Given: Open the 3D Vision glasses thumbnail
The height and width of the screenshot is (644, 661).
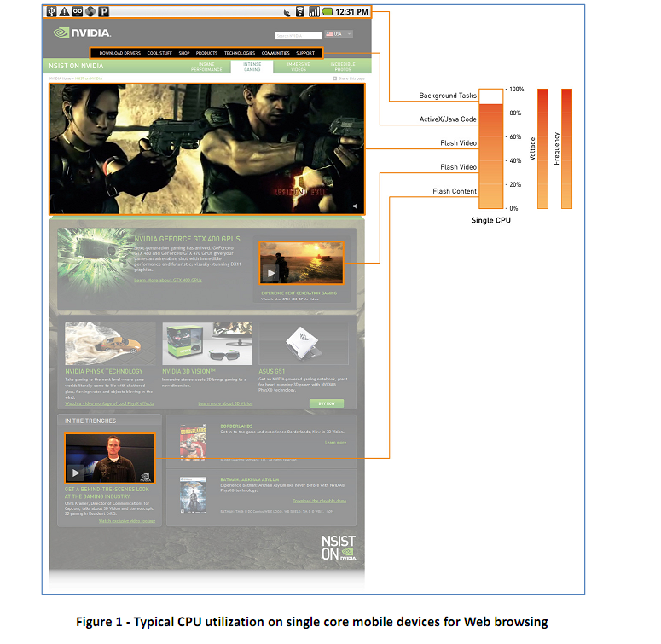Looking at the screenshot, I should click(x=207, y=344).
